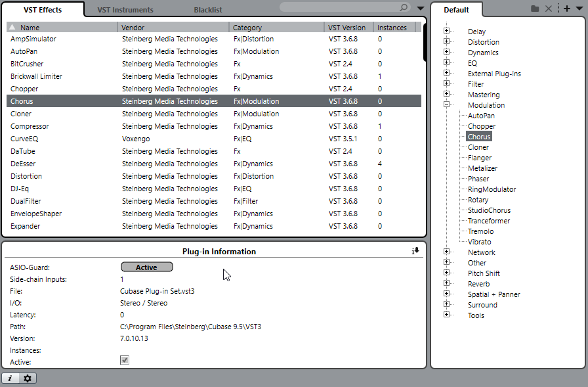The width and height of the screenshot is (588, 387).
Task: Select the DJ-Eq plug-in row
Action: 214,189
